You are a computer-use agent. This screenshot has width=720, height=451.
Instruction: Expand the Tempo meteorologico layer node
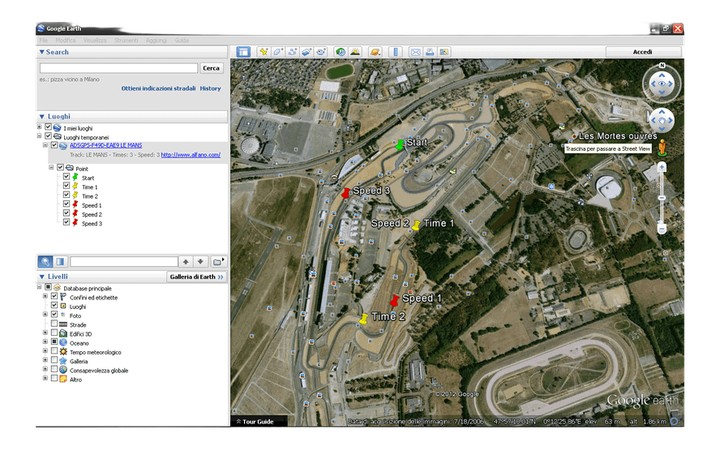(x=44, y=352)
